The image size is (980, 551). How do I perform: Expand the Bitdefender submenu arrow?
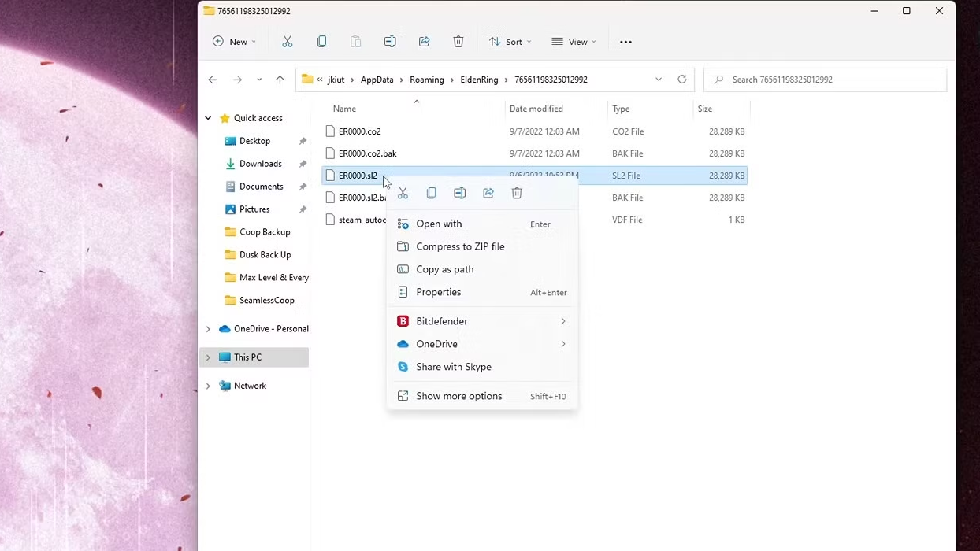(563, 321)
